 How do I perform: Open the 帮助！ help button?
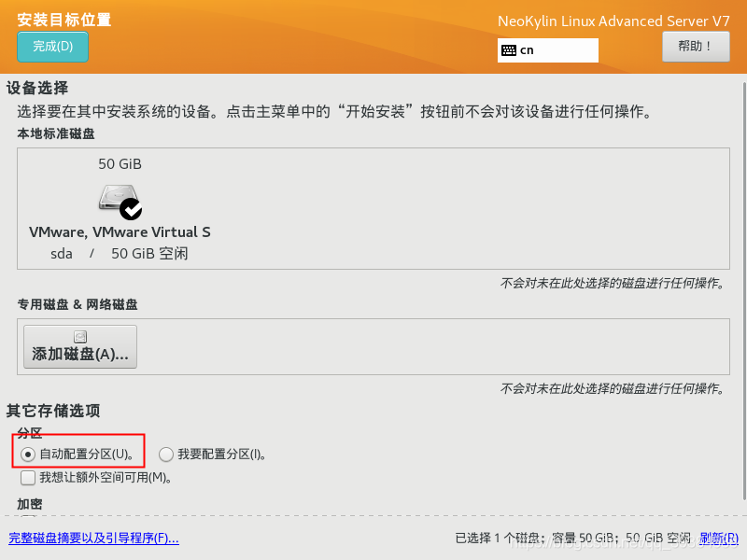coord(696,46)
